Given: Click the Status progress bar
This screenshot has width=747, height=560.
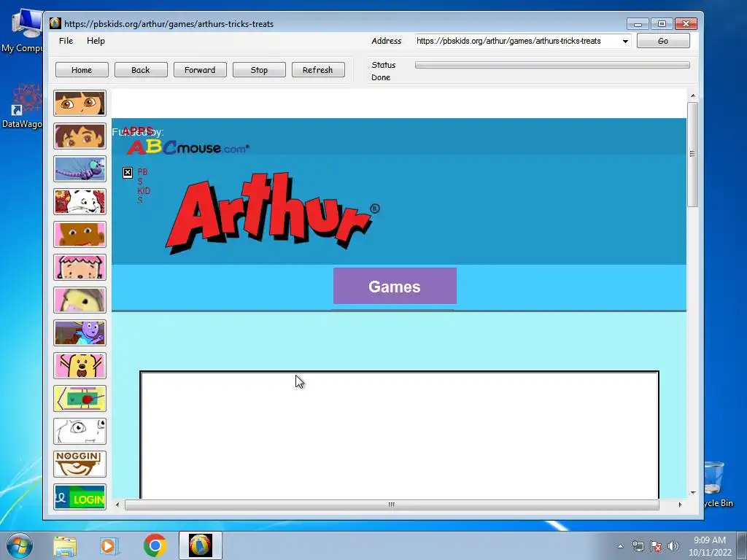Looking at the screenshot, I should click(x=552, y=65).
